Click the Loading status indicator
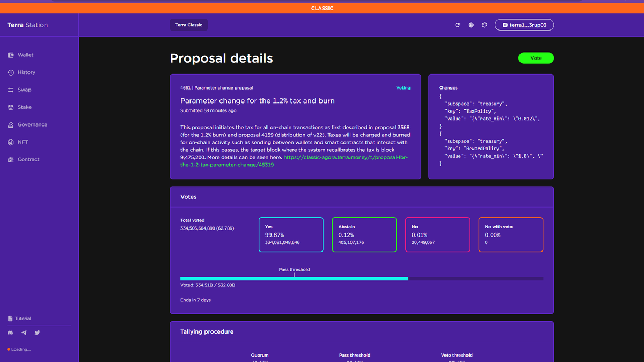 click(19, 349)
